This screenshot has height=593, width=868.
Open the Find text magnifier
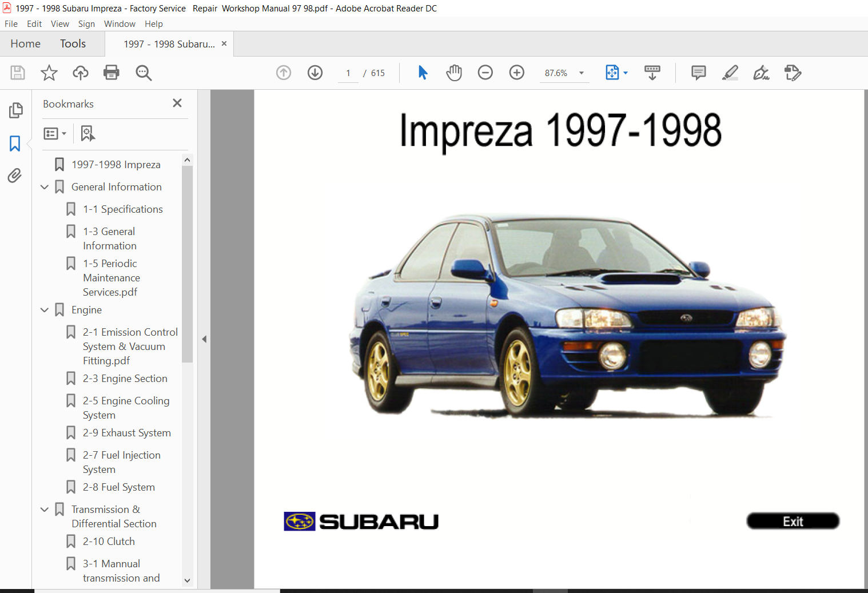pos(144,73)
